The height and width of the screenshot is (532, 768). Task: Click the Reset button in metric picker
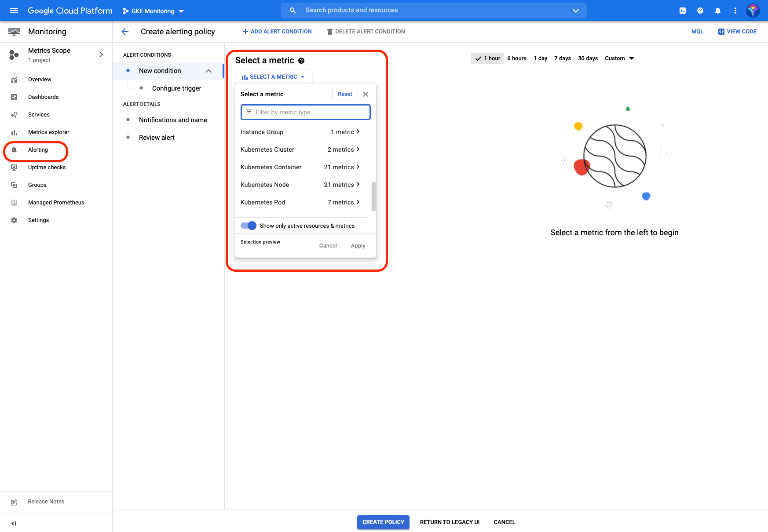[x=345, y=94]
